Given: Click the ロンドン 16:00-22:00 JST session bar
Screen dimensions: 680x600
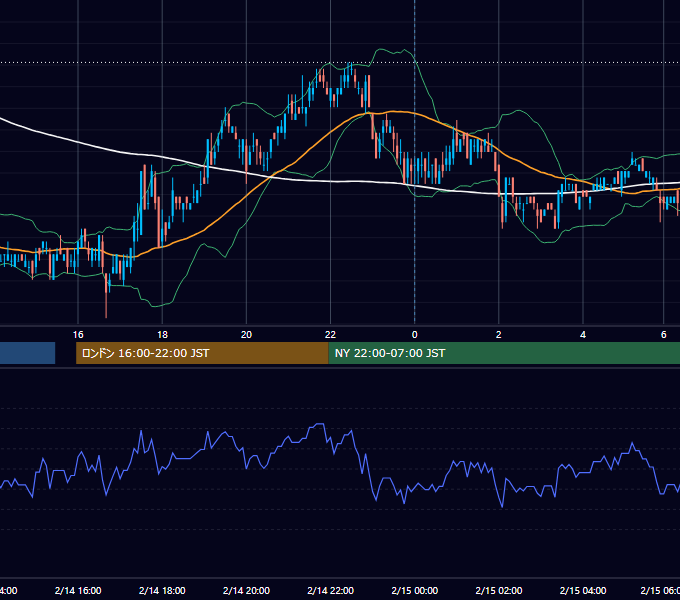Looking at the screenshot, I should [202, 353].
